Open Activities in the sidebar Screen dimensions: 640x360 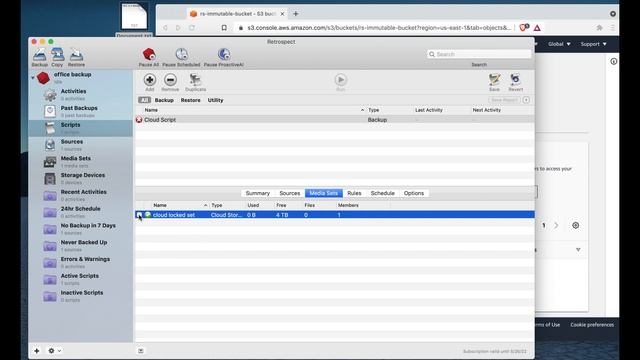81,95
